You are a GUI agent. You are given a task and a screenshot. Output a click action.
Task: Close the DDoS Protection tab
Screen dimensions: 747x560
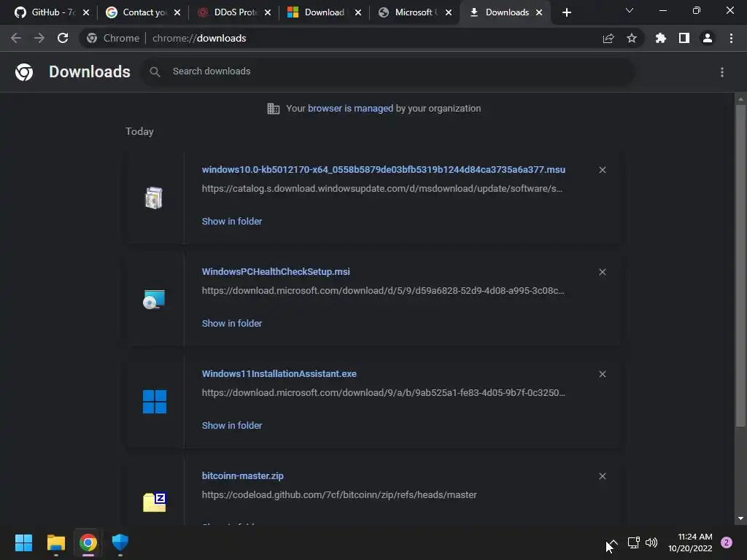[x=268, y=12]
